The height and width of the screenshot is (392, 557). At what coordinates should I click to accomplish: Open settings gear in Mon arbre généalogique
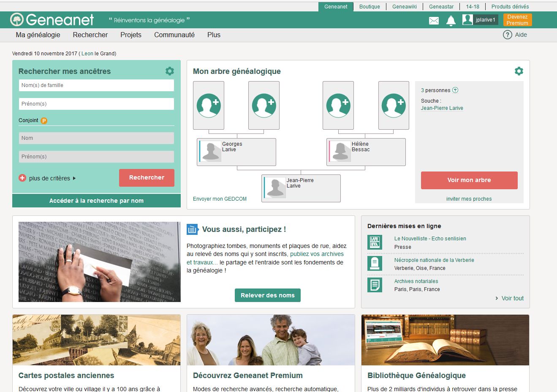(x=519, y=71)
